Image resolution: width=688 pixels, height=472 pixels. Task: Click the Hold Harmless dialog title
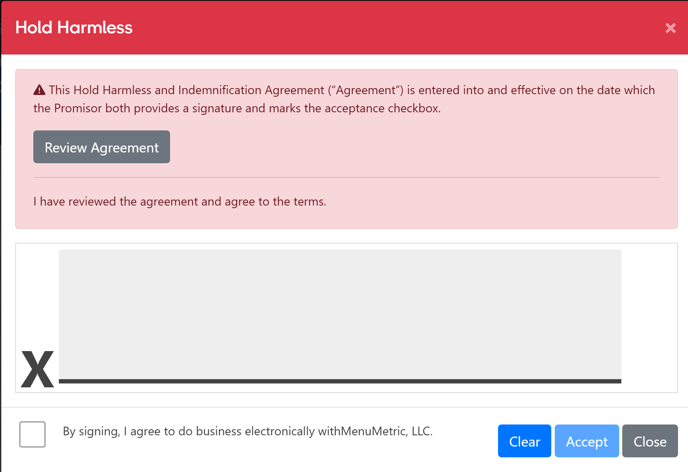tap(74, 28)
